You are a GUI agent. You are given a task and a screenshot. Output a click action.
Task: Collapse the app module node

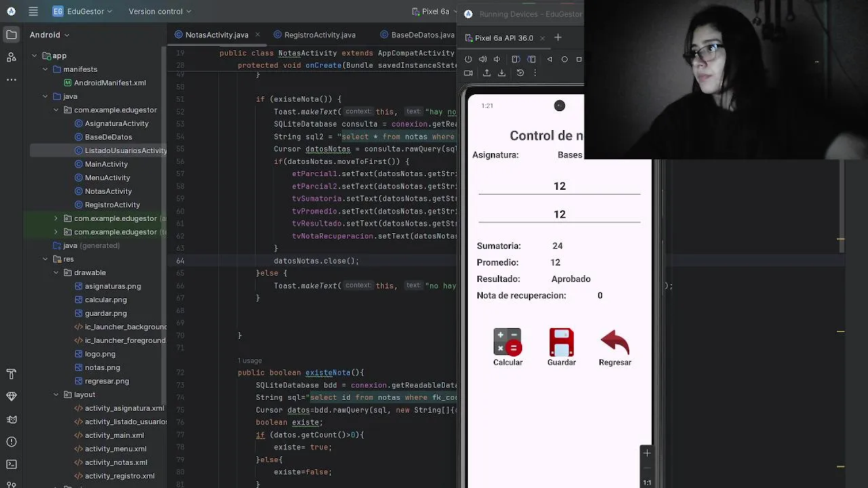pyautogui.click(x=34, y=56)
